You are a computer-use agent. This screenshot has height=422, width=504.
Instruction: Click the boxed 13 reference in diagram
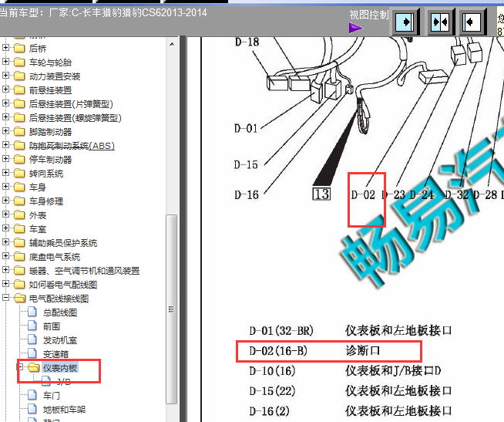[x=321, y=194]
